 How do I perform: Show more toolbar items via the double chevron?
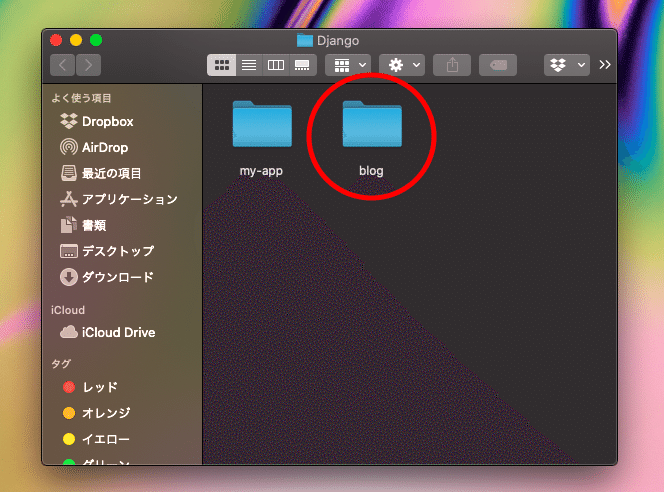coord(605,65)
